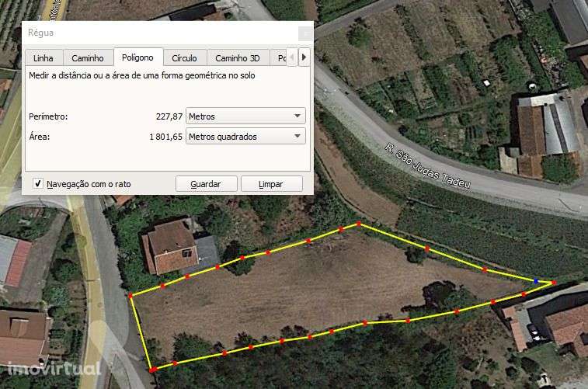Click the perimeter value 227,87
Image resolution: width=588 pixels, height=389 pixels.
click(x=169, y=116)
